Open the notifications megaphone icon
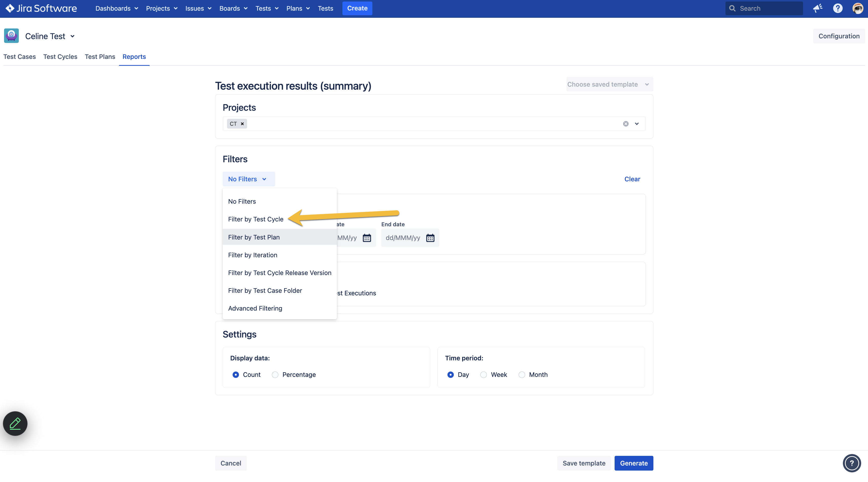868x482 pixels. (x=818, y=8)
